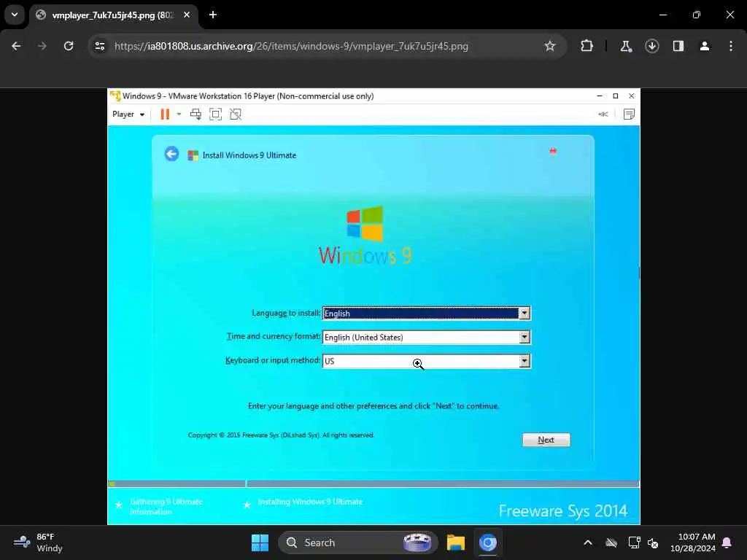Open the weather widget showing 86°F
The width and height of the screenshot is (747, 560).
pyautogui.click(x=38, y=542)
